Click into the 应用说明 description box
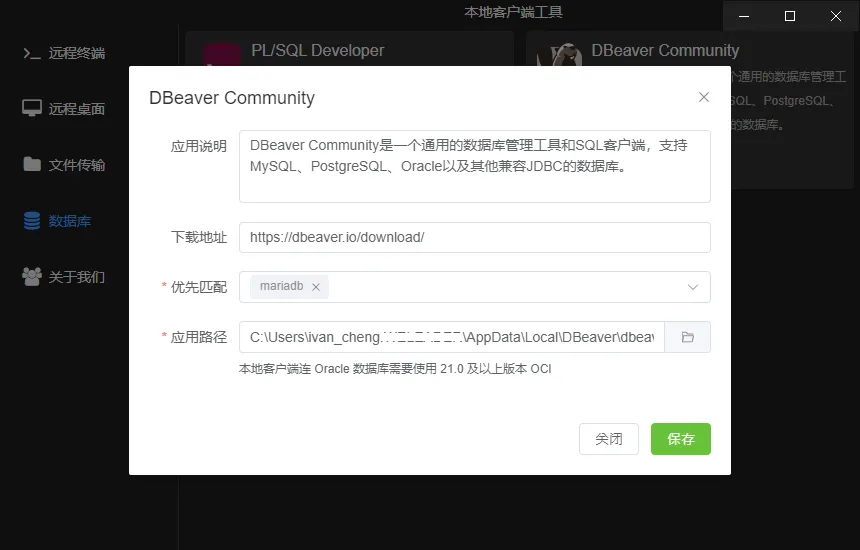 [475, 166]
